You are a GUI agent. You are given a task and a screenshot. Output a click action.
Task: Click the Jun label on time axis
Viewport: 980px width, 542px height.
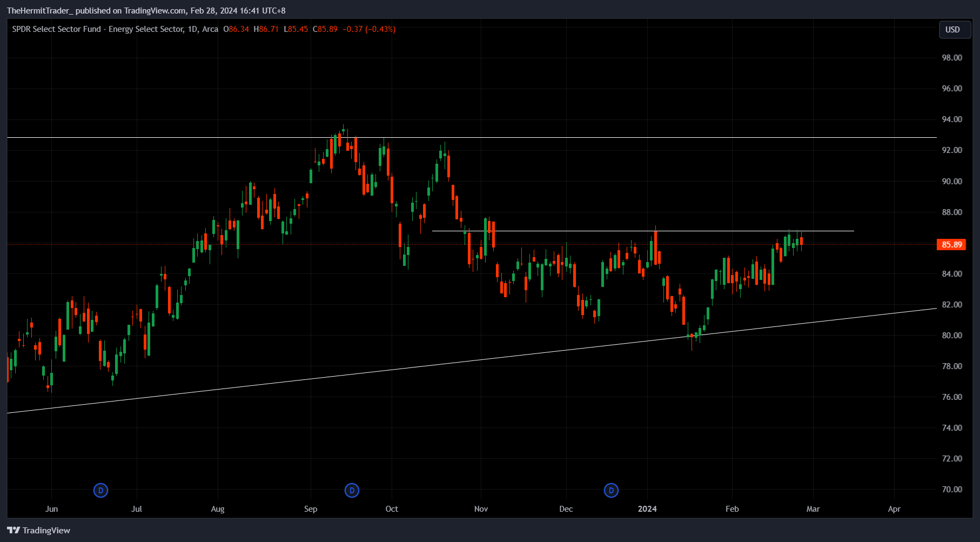[51, 509]
